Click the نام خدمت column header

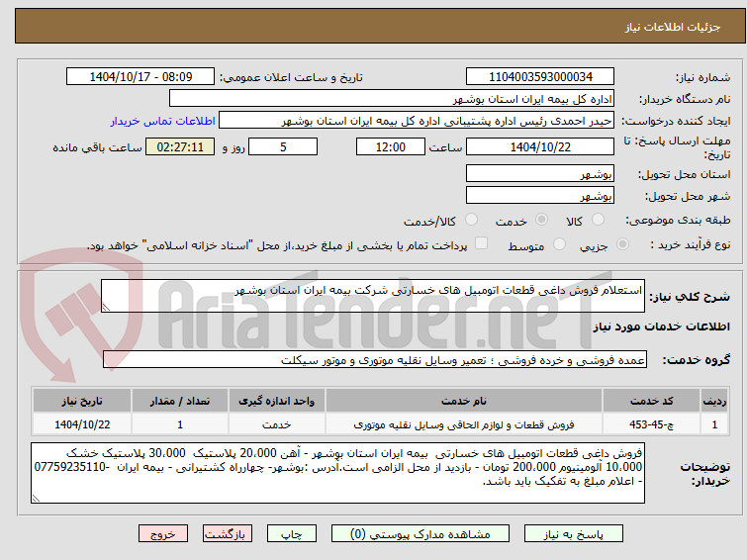coord(464,401)
